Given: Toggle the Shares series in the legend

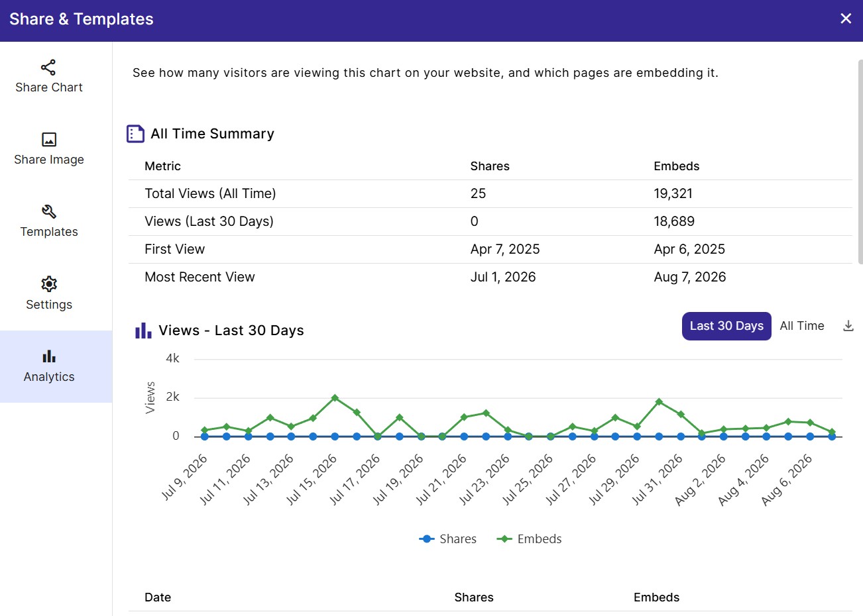Looking at the screenshot, I should pos(448,539).
